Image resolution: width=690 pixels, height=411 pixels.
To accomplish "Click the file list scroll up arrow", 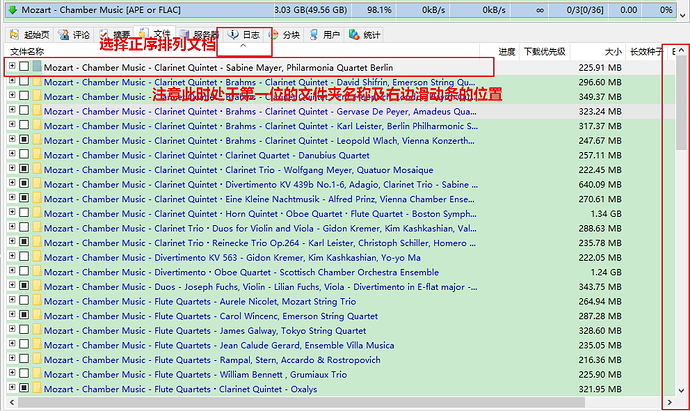I will tap(681, 50).
